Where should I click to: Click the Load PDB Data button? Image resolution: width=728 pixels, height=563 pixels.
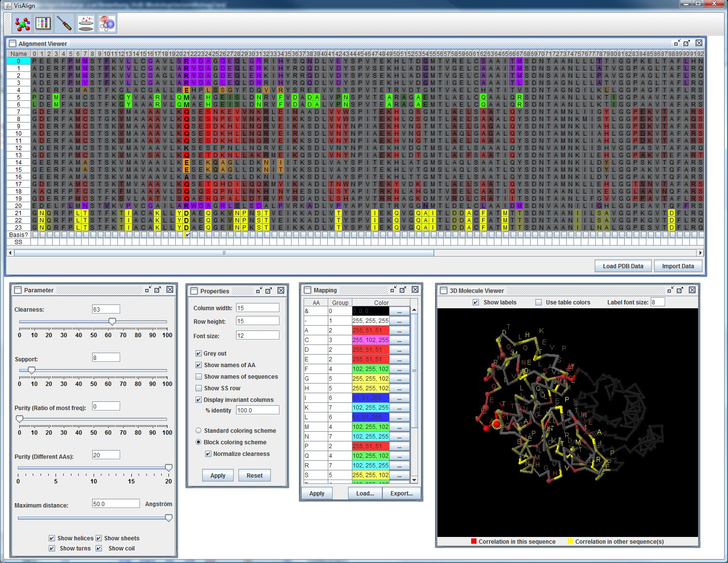coord(623,266)
